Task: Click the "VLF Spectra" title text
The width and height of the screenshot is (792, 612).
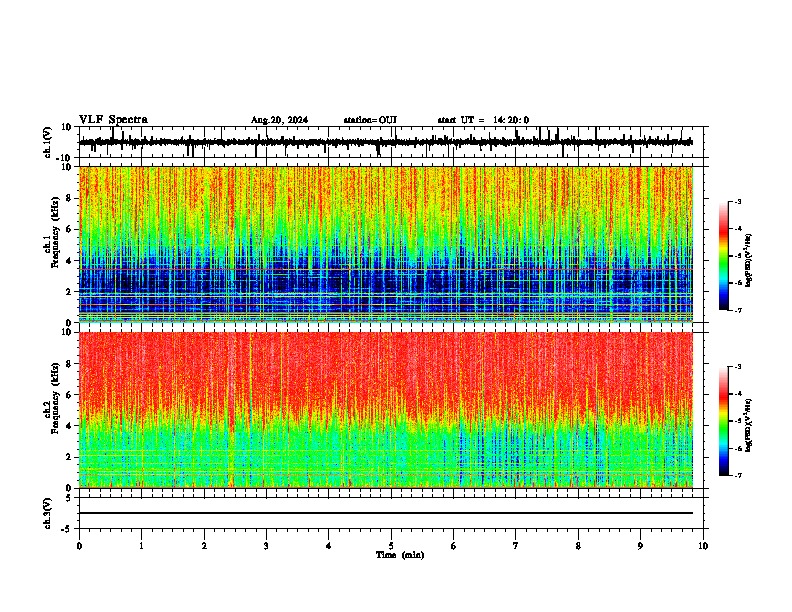Action: coord(113,120)
